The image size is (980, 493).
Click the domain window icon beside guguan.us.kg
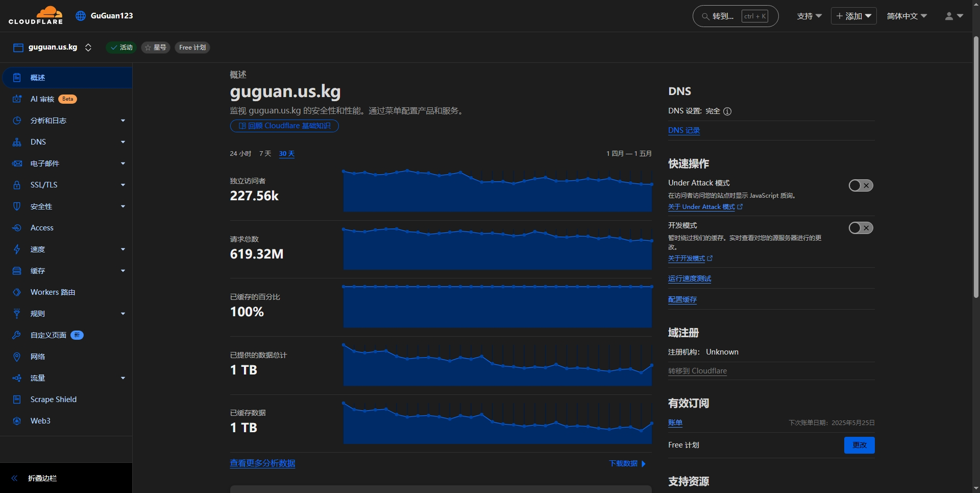18,48
